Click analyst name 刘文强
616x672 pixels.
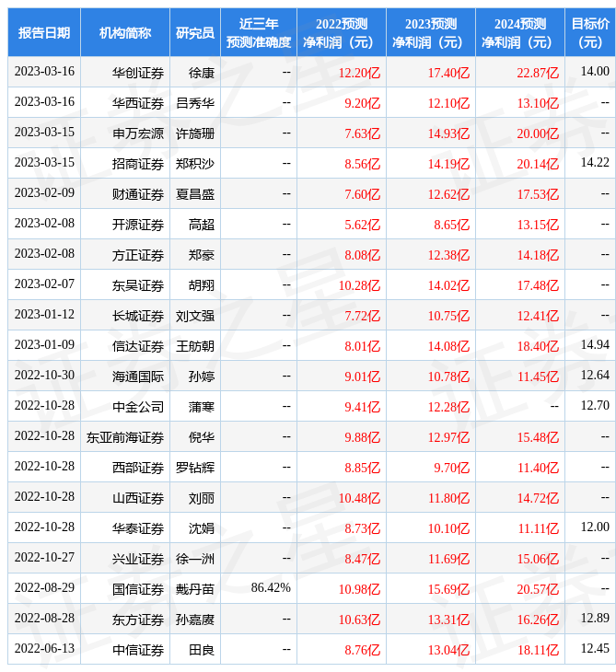tap(195, 316)
